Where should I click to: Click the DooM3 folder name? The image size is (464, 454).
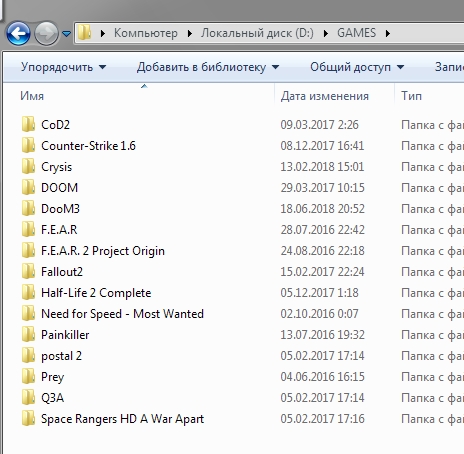point(60,209)
